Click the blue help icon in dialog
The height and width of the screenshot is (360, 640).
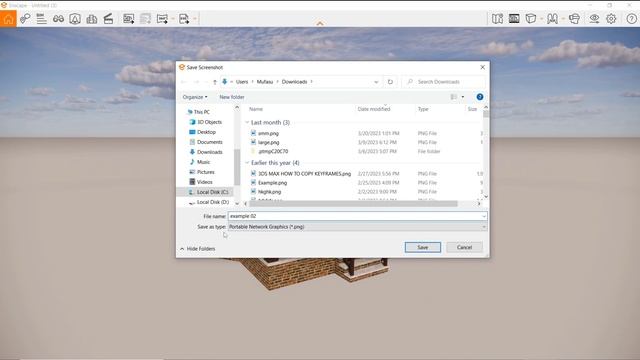(x=480, y=97)
